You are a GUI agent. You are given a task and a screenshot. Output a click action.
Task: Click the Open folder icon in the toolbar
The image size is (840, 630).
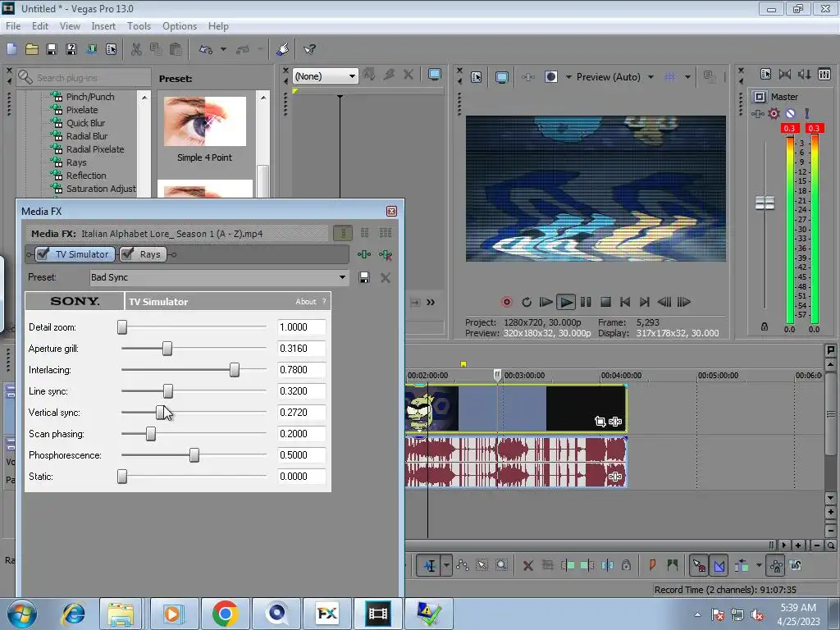coord(32,49)
